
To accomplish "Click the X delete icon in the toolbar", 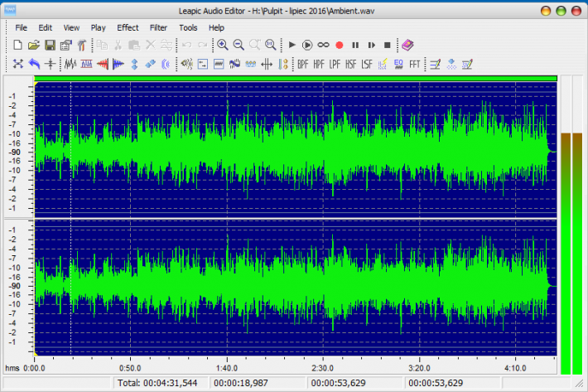I will [151, 46].
